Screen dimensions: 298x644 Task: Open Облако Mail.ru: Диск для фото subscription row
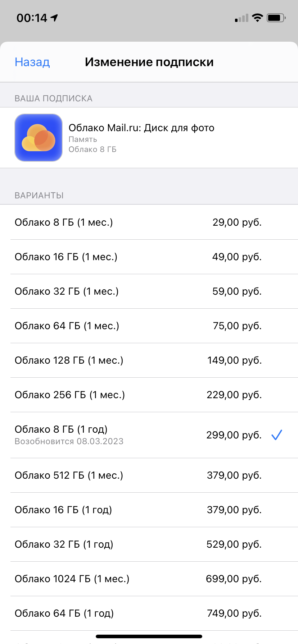pos(149,138)
